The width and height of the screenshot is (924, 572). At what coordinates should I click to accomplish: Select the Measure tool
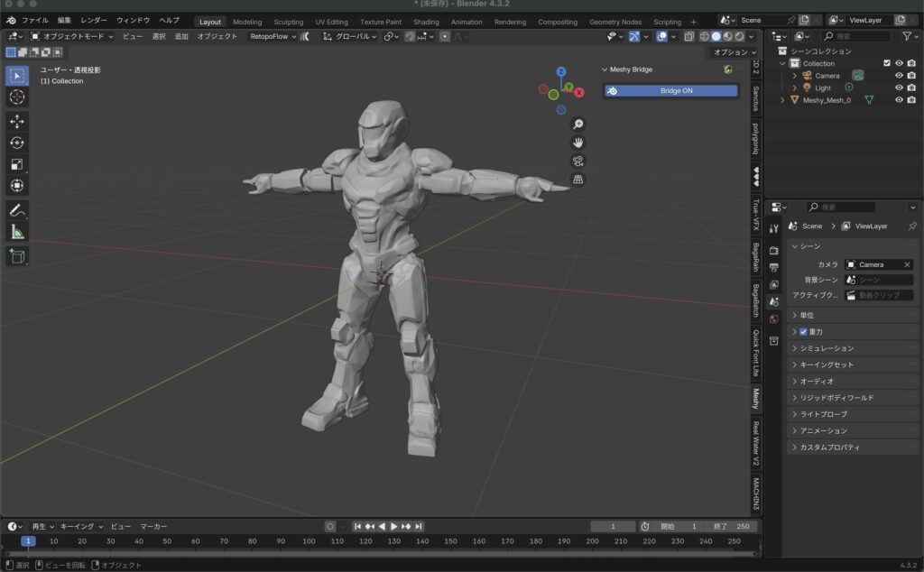17,232
